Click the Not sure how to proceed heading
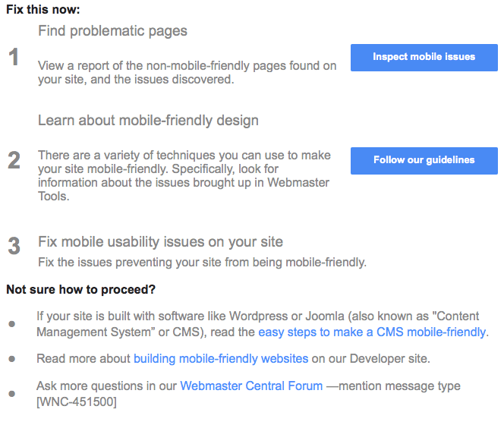 [80, 289]
